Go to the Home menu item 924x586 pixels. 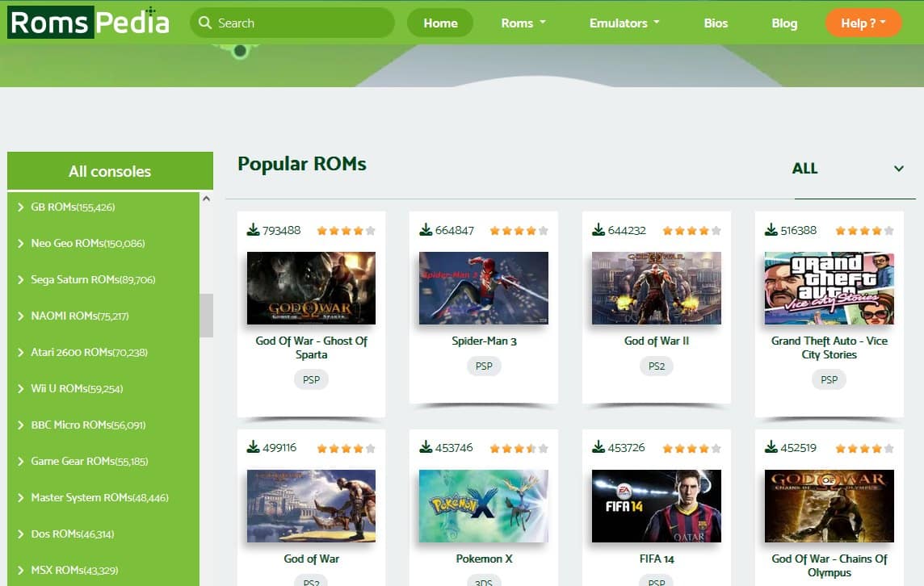click(440, 23)
